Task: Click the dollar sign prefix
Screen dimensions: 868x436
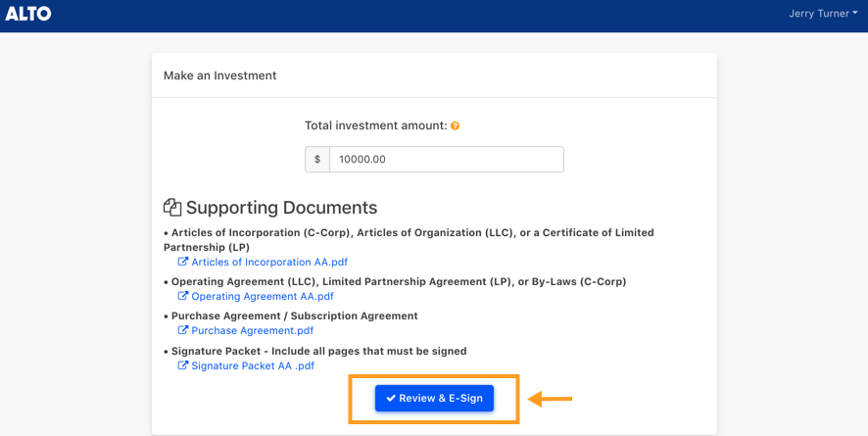Action: (317, 160)
